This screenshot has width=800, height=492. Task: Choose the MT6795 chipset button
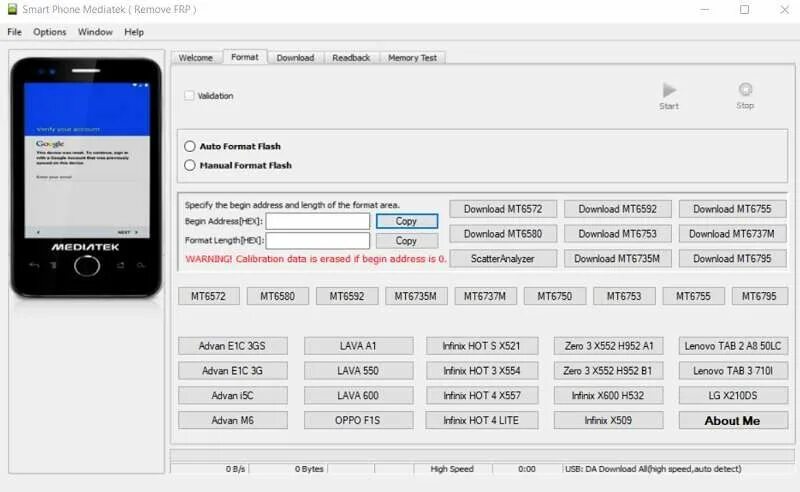[760, 296]
